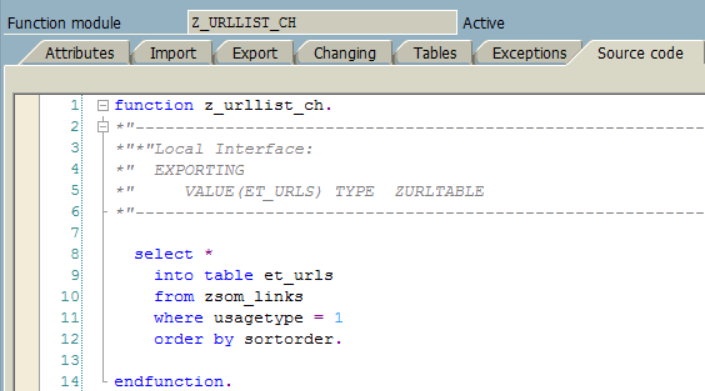Click the 'function z_urllist_ch.' code line
This screenshot has height=391, width=705.
(x=223, y=106)
